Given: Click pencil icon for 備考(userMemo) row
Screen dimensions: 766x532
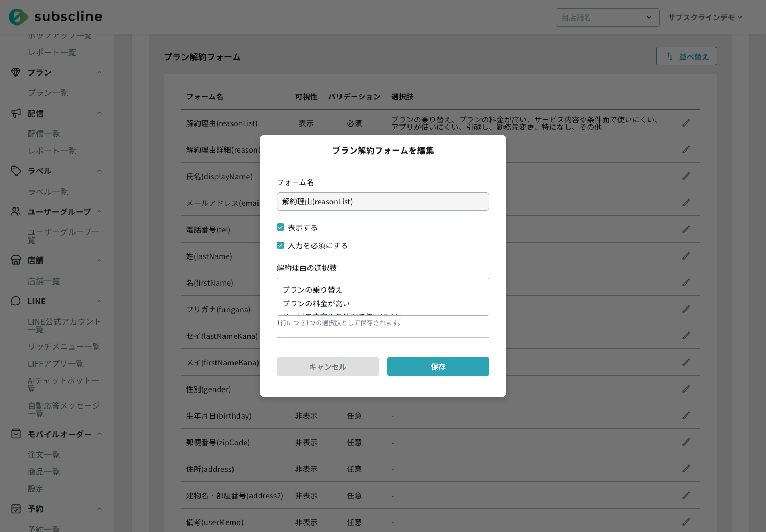Looking at the screenshot, I should coord(686,522).
